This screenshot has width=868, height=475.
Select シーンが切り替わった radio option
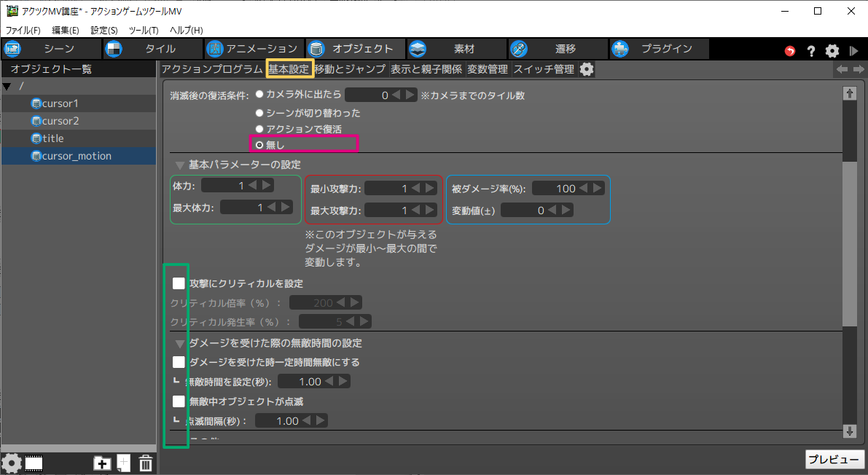point(259,113)
